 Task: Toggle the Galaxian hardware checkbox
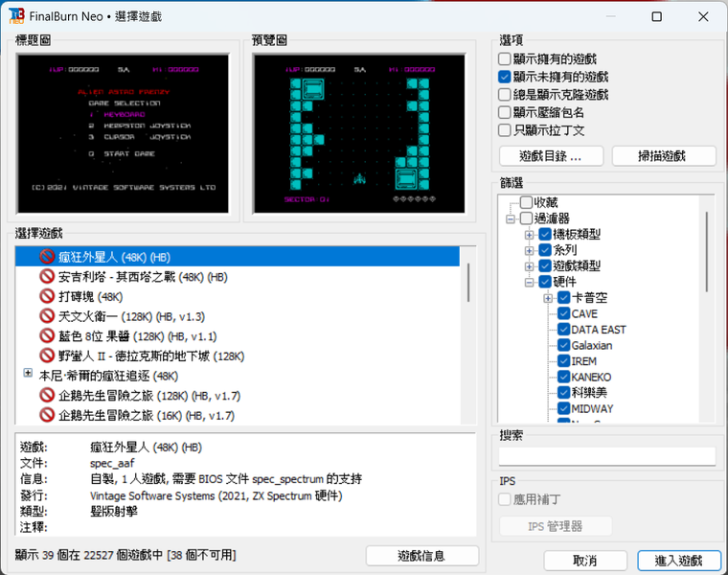pos(563,345)
